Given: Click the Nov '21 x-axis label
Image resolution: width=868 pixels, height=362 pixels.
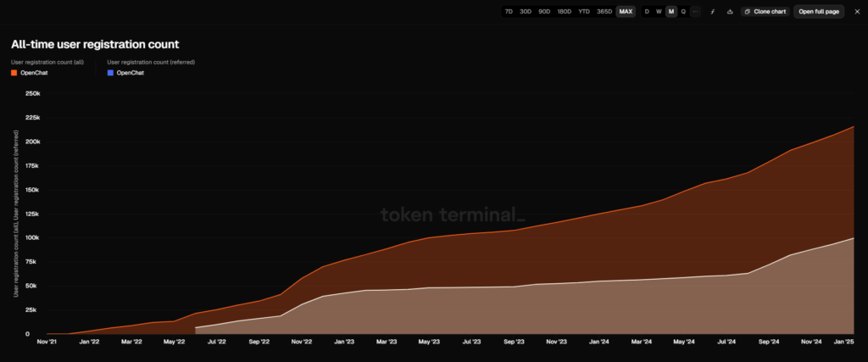Looking at the screenshot, I should 47,342.
